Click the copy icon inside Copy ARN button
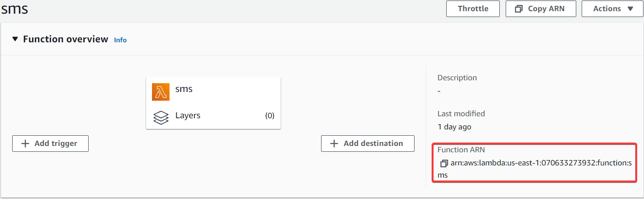Image resolution: width=644 pixels, height=199 pixels. (518, 9)
